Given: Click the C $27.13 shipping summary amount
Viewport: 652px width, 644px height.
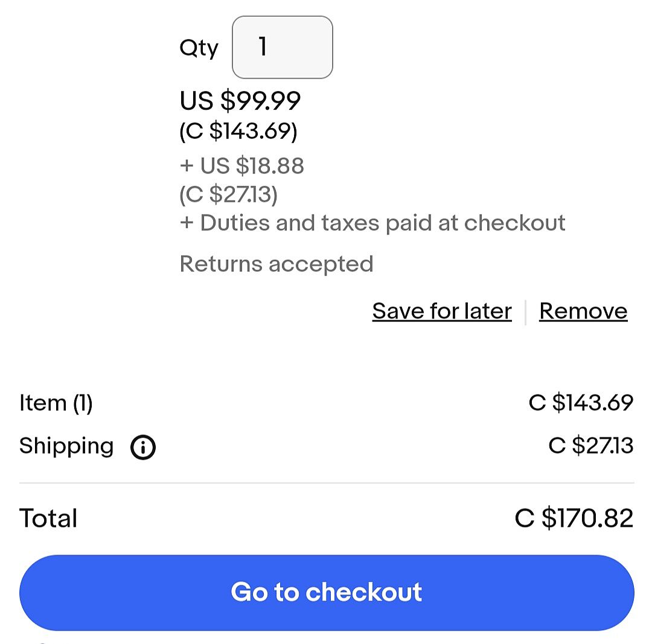Looking at the screenshot, I should 590,446.
